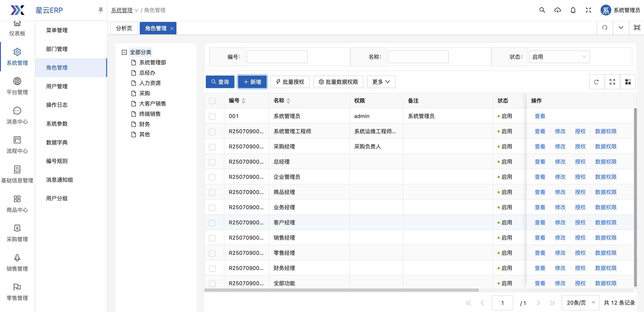
Task: Click the 新增 button
Action: click(252, 82)
